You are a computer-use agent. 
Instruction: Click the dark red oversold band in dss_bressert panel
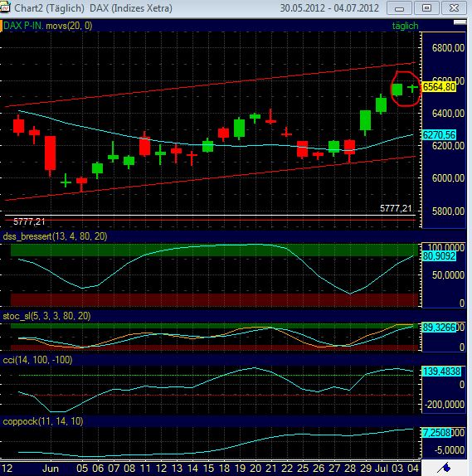pos(214,299)
